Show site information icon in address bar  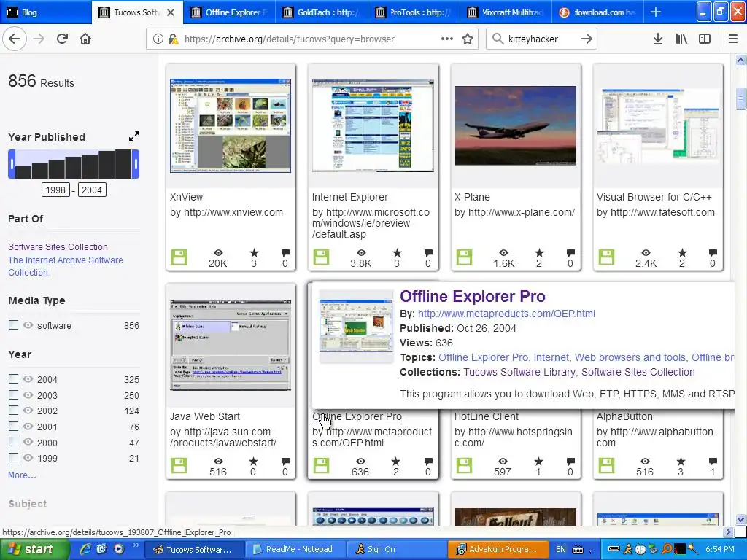click(158, 39)
